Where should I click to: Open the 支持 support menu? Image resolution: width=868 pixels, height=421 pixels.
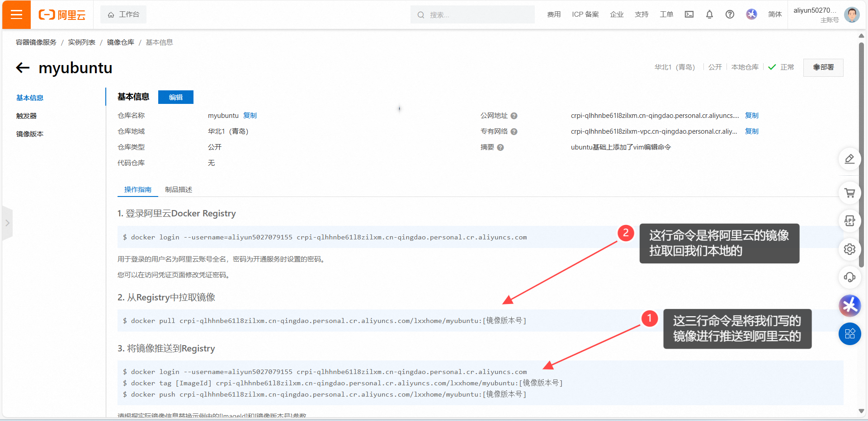[x=642, y=14]
